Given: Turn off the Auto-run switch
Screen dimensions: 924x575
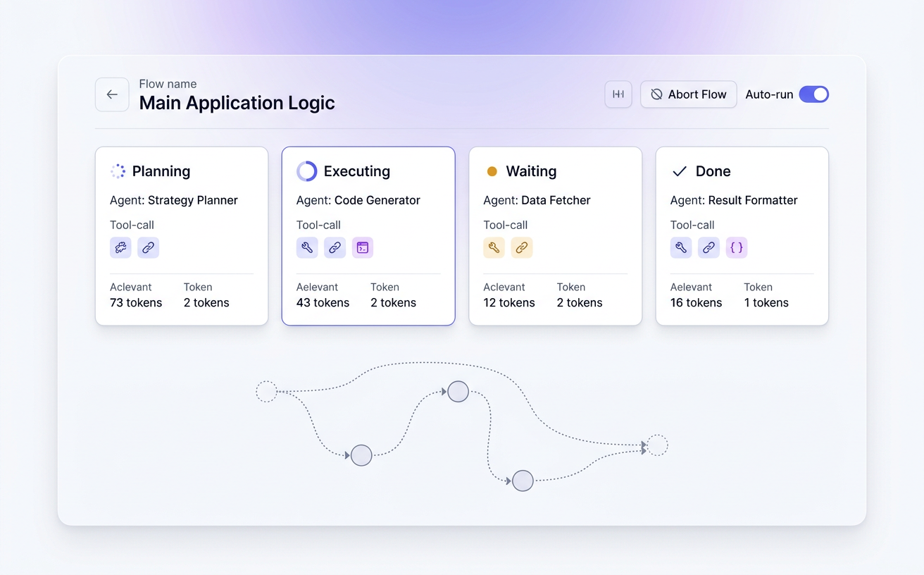Looking at the screenshot, I should [813, 94].
